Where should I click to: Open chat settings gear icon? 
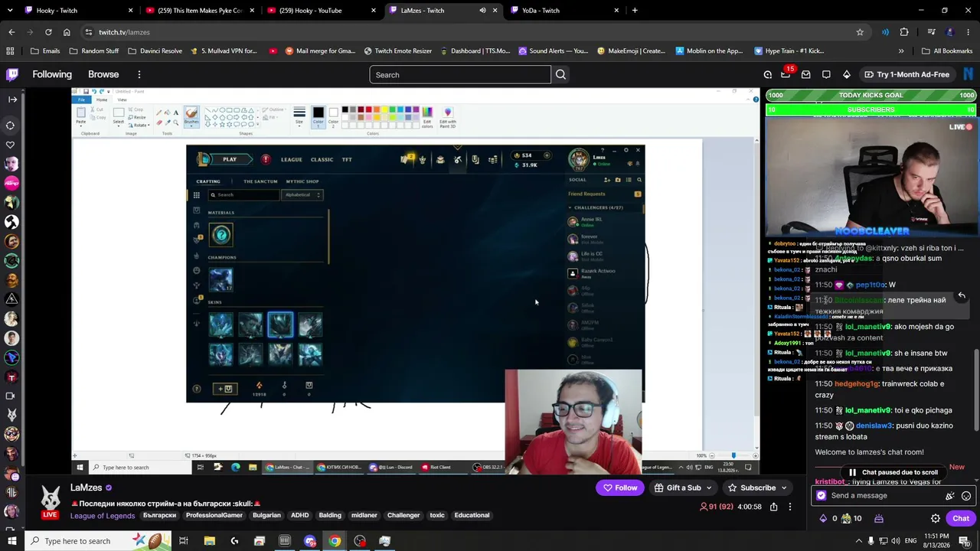[x=936, y=519]
